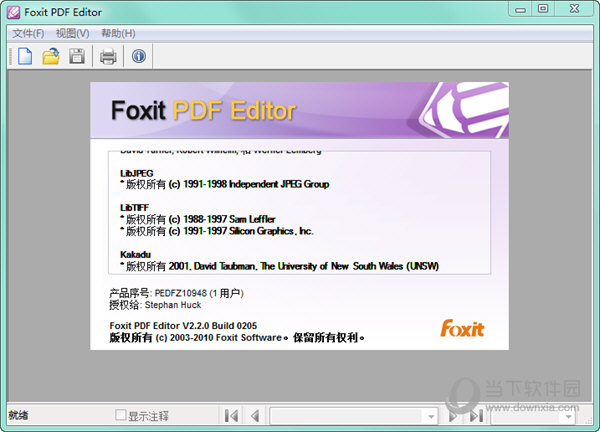The height and width of the screenshot is (432, 600).
Task: Go to last page button
Action: pyautogui.click(x=476, y=416)
